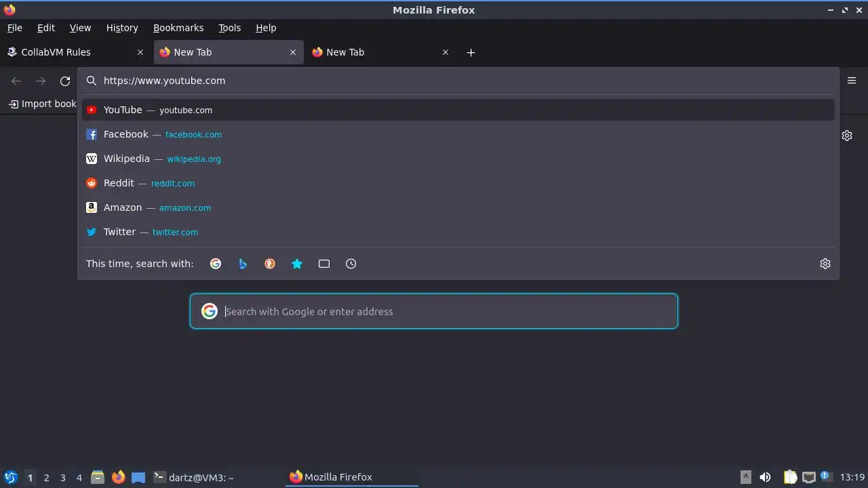Click the reload page button
This screenshot has height=488, width=868.
(x=65, y=81)
